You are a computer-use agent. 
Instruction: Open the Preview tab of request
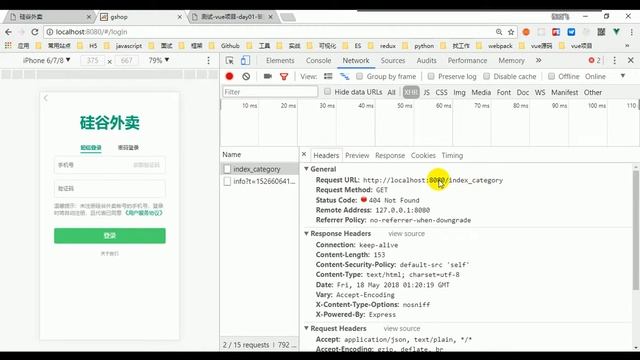tap(357, 156)
